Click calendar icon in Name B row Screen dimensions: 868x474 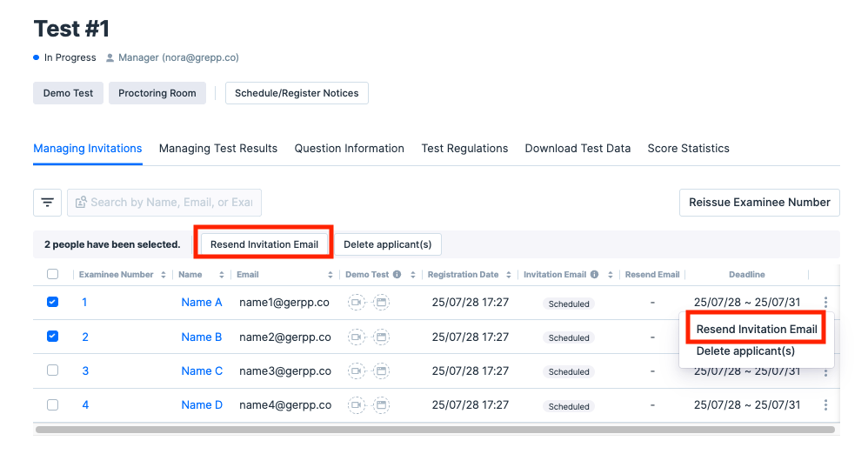click(381, 337)
